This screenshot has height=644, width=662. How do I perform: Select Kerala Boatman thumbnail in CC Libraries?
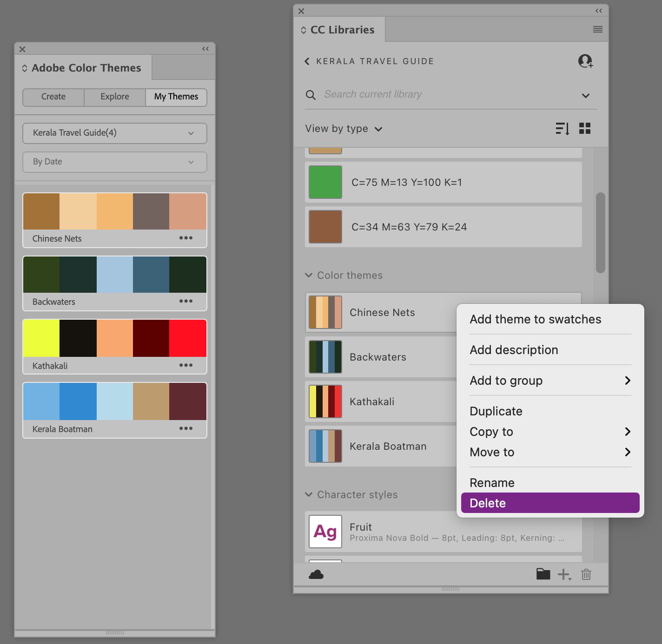[325, 446]
